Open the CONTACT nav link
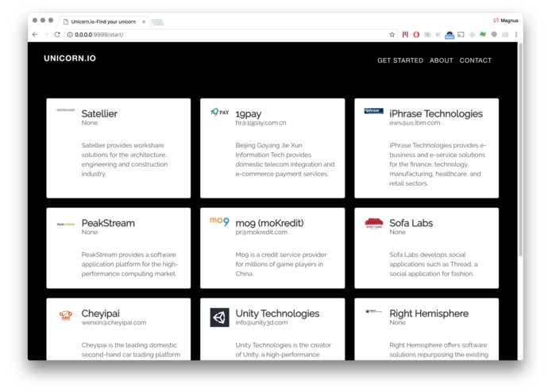The width and height of the screenshot is (552, 392). [475, 60]
